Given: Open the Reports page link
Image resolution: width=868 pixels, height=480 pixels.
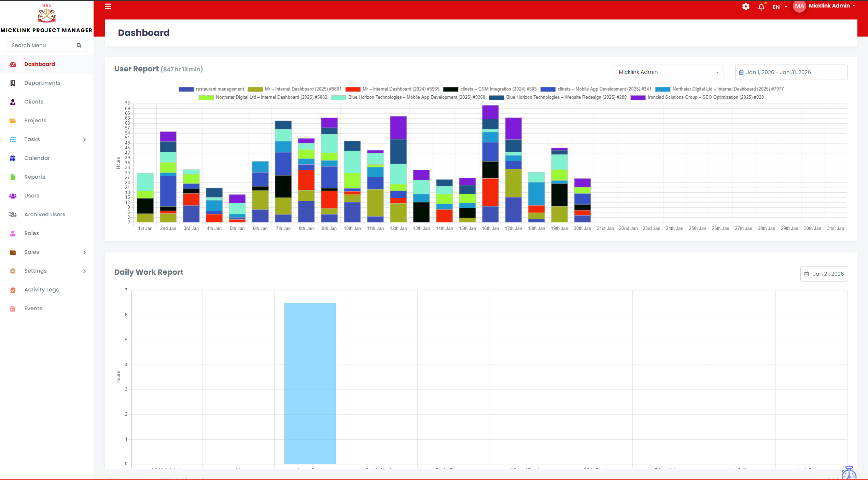Looking at the screenshot, I should (x=34, y=177).
